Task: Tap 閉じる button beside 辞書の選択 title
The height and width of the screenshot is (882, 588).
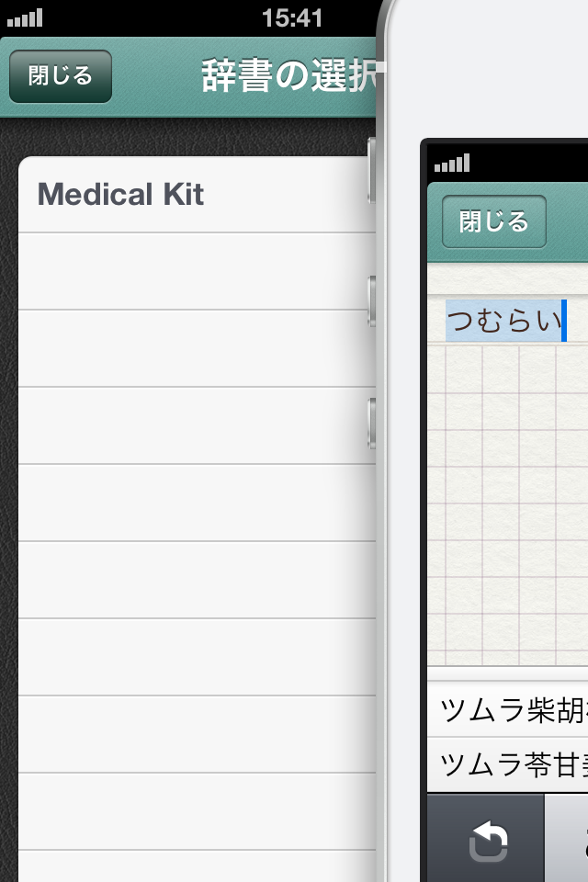Action: click(x=61, y=76)
